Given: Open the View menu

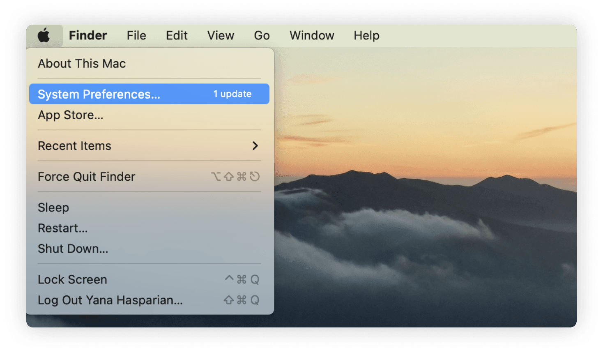Looking at the screenshot, I should point(221,36).
